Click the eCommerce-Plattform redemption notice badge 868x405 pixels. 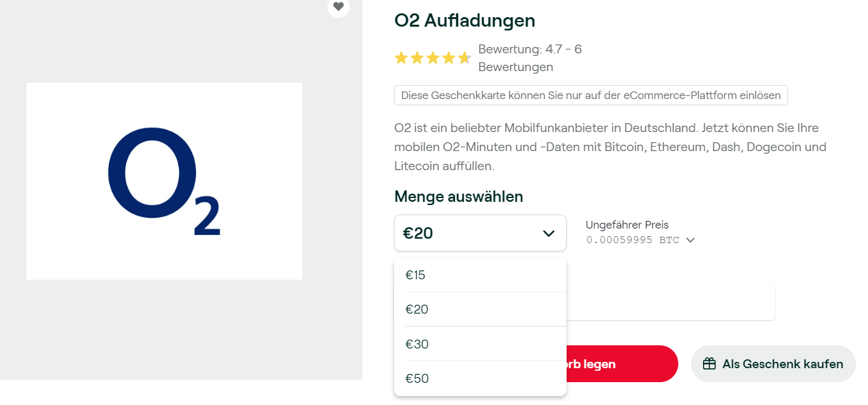tap(591, 95)
